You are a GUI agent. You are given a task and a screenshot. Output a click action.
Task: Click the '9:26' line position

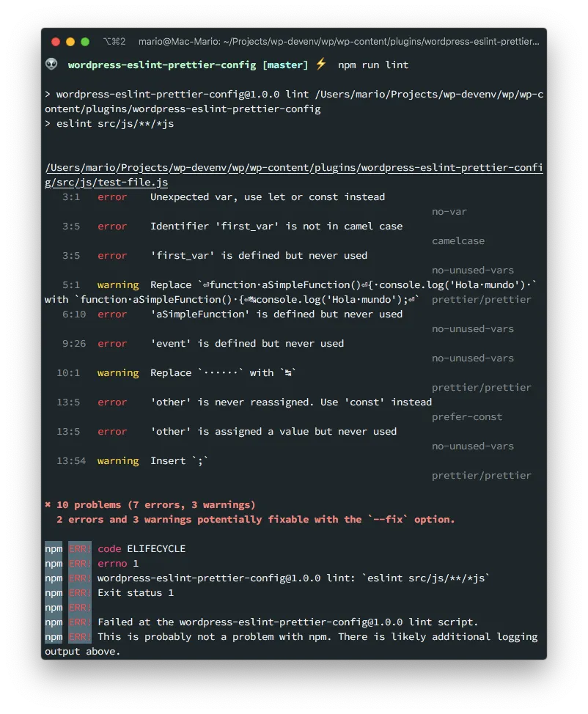(74, 343)
